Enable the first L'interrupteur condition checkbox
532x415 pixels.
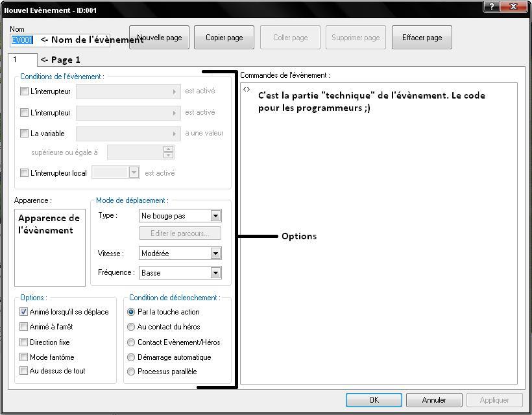coord(25,91)
